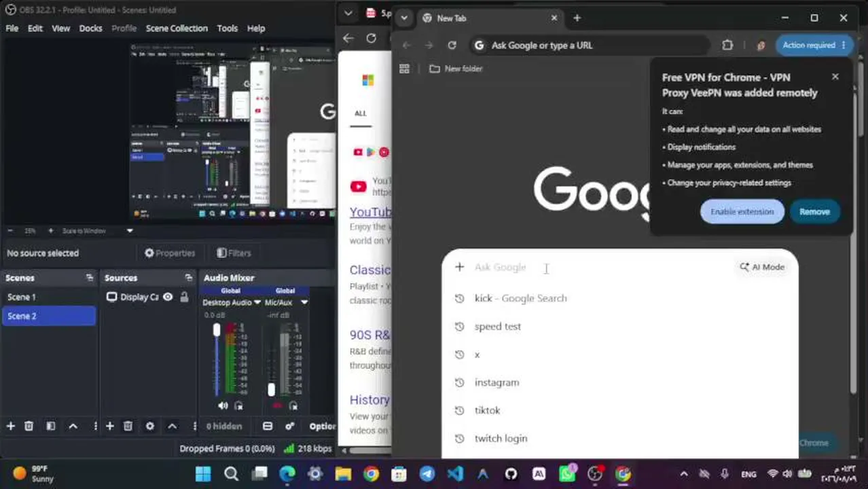Open Mic/Aux dropdown arrow
The image size is (868, 489).
click(x=304, y=302)
